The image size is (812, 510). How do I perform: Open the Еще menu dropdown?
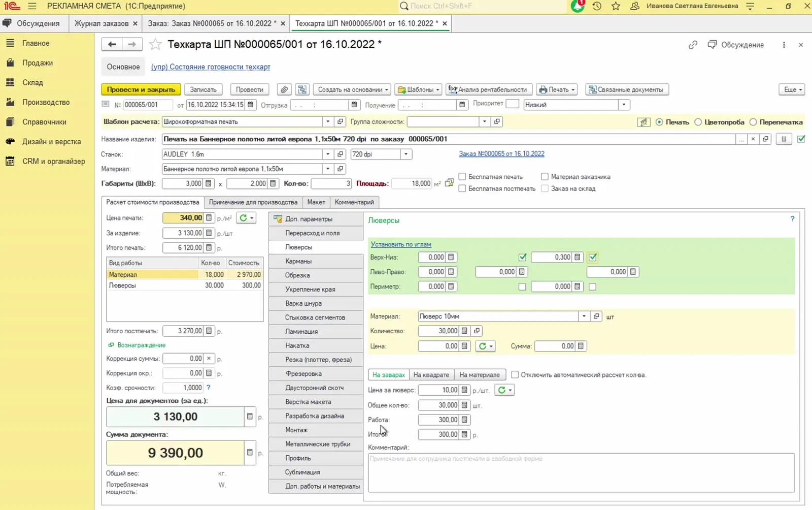(x=792, y=89)
